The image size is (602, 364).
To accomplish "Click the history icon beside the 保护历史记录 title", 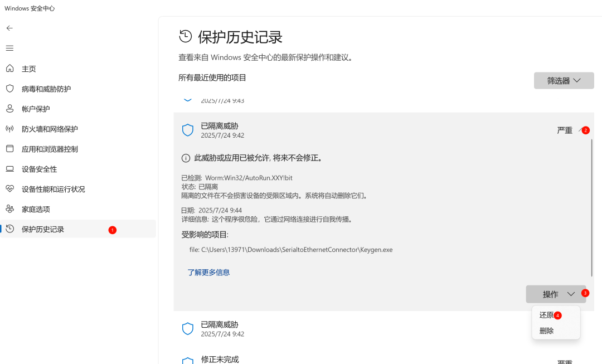I will pyautogui.click(x=186, y=36).
